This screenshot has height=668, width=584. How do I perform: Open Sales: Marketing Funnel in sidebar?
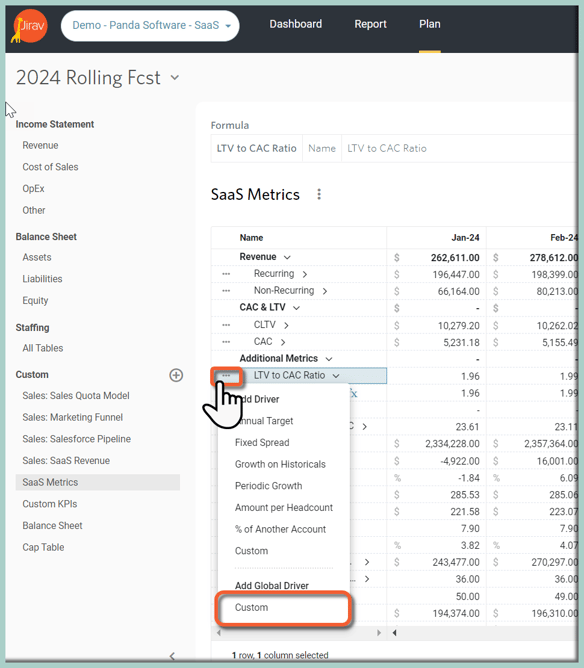point(72,417)
